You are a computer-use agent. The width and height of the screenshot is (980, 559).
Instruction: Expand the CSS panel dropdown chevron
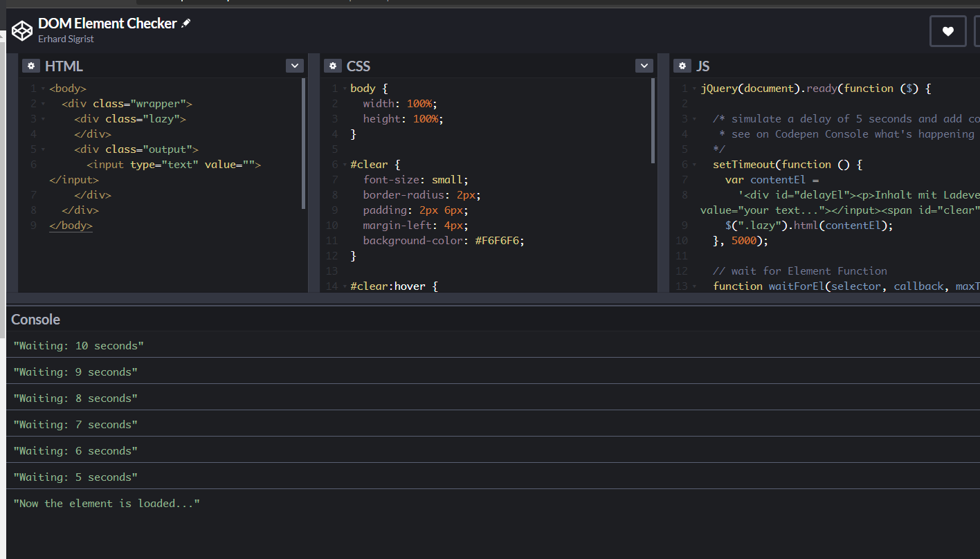coord(644,66)
